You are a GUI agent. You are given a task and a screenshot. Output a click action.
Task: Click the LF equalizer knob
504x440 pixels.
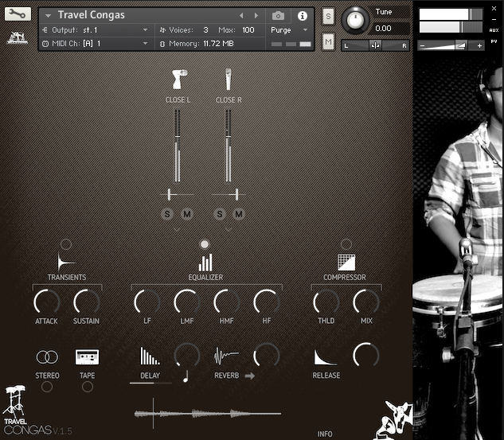pos(147,302)
